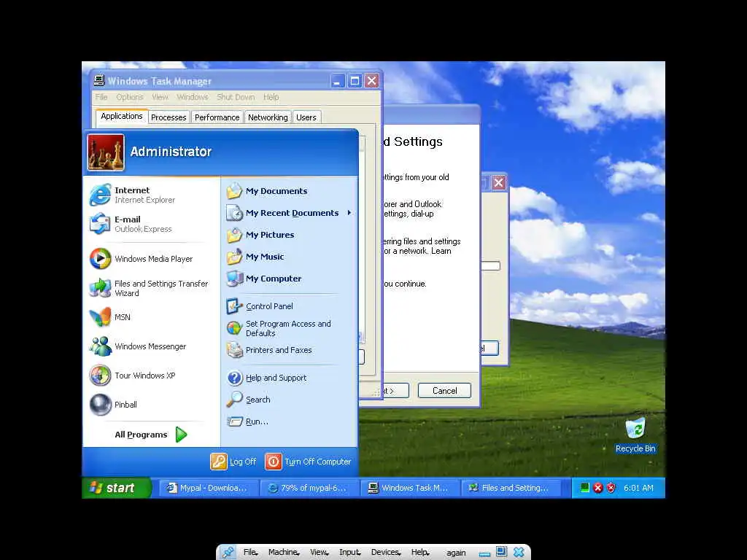The width and height of the screenshot is (747, 560).
Task: Open Shut Down menu in Task Manager
Action: (x=236, y=97)
